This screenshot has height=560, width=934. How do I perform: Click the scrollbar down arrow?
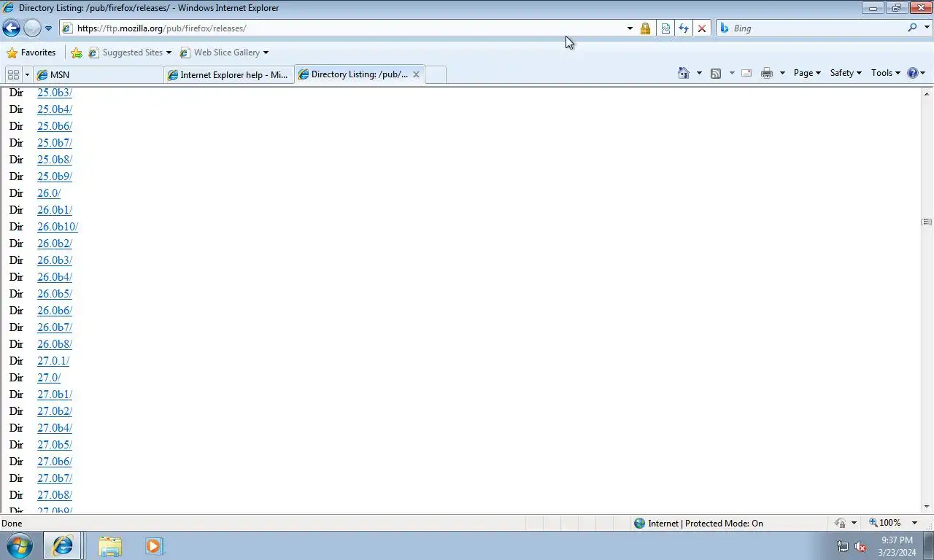pos(927,507)
